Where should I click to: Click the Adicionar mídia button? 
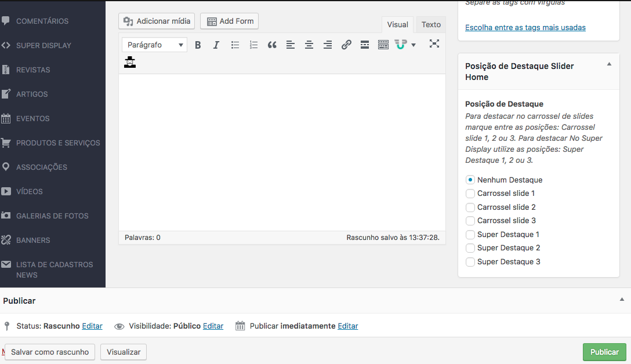[x=157, y=21]
